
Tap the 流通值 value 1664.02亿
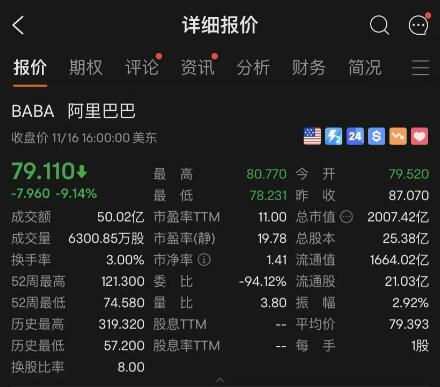[x=399, y=260]
